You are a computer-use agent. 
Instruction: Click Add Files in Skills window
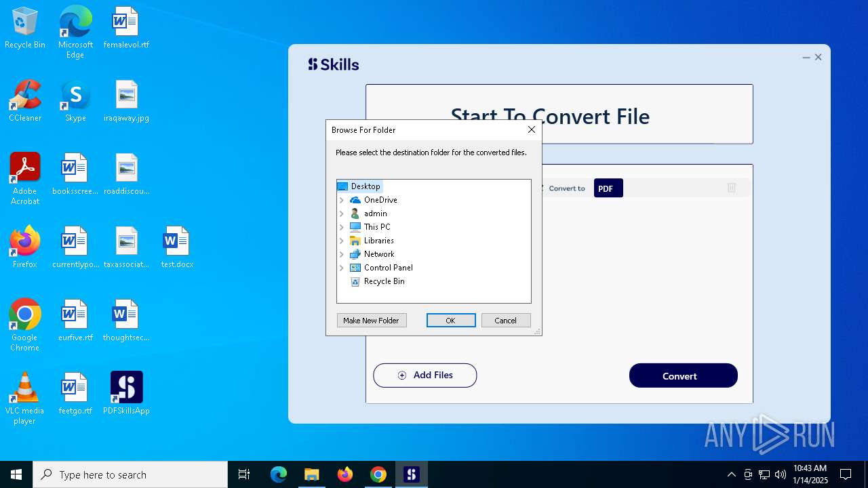pyautogui.click(x=425, y=375)
